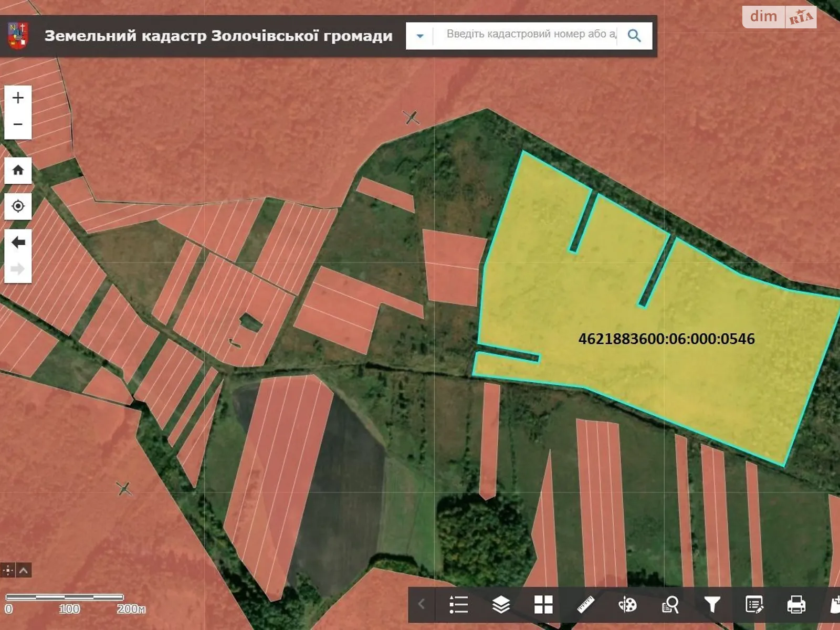Screen dimensions: 840x630
Task: Go back to the previous map extent
Action: click(x=18, y=242)
